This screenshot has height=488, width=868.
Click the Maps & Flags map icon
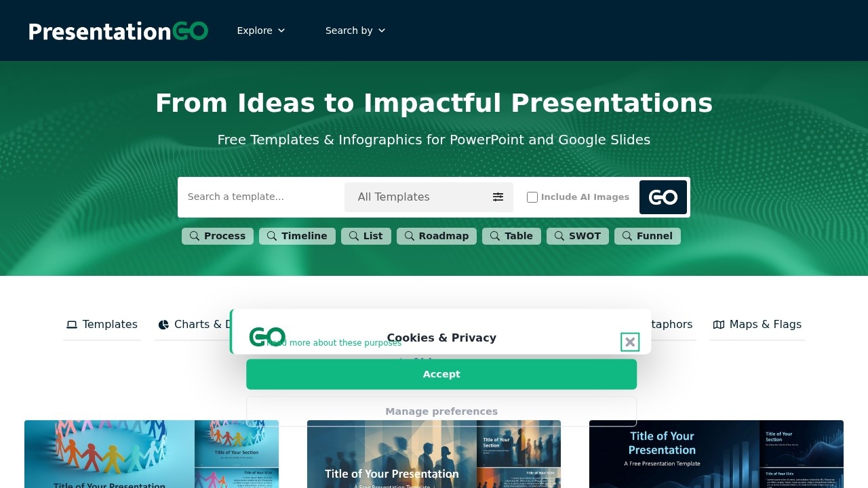tap(718, 325)
